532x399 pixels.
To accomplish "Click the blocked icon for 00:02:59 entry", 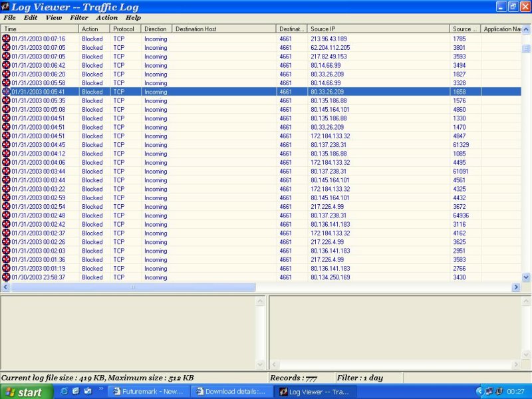I will (x=6, y=197).
